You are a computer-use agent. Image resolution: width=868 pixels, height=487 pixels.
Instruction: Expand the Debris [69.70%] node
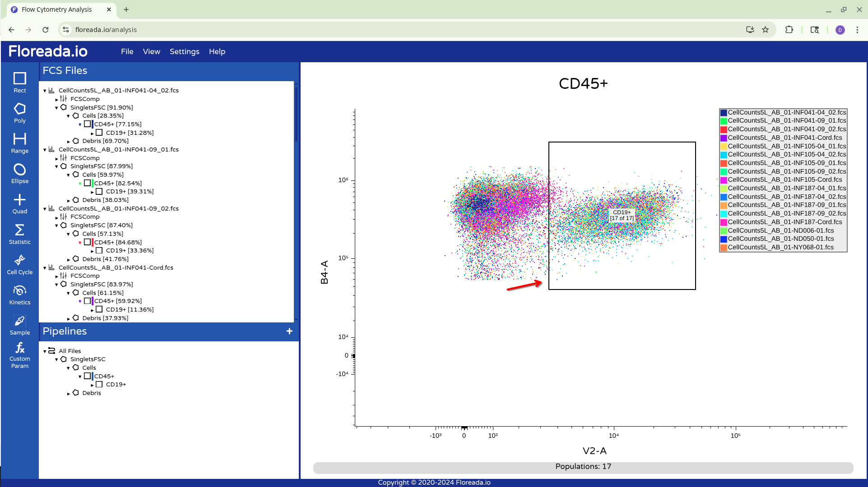[69, 142]
